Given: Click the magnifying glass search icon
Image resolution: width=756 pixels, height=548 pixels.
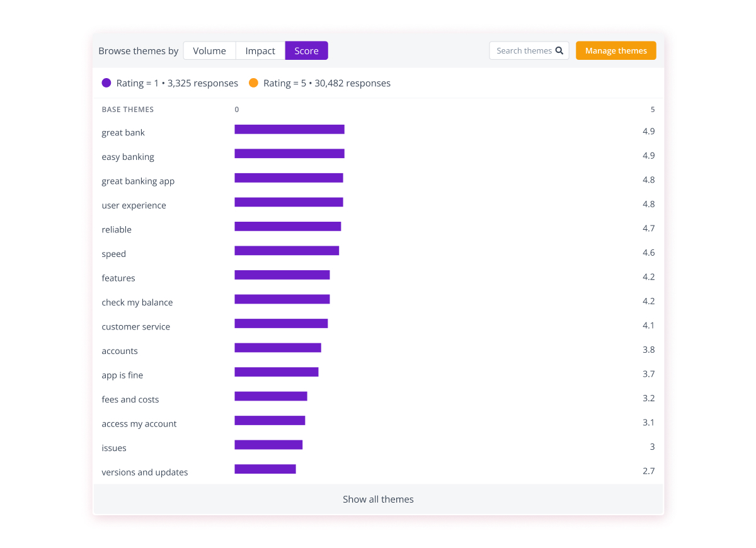Looking at the screenshot, I should (x=559, y=50).
